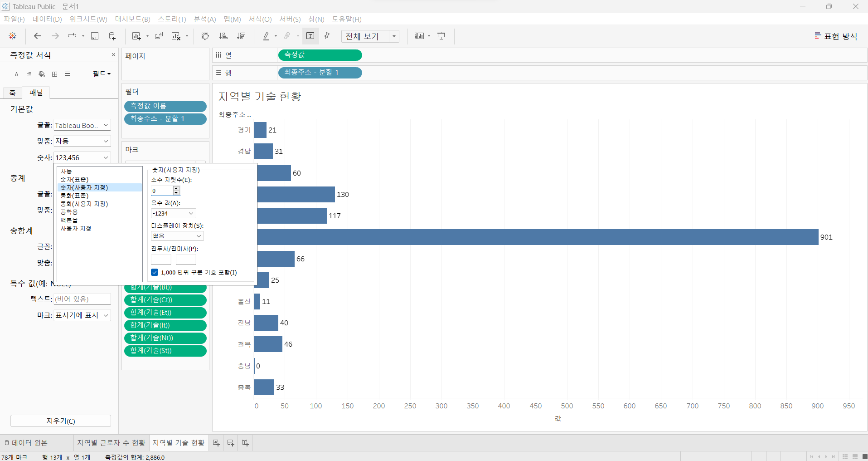Open the 디스플레이 장치 dropdown showing 없음
Screen dimensions: 868x461
tap(177, 236)
